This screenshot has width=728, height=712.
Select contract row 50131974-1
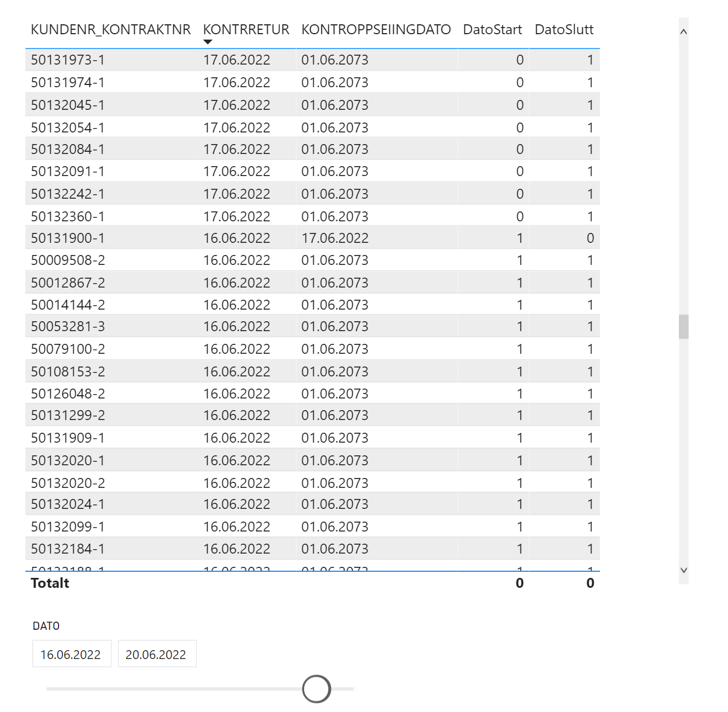(x=312, y=82)
